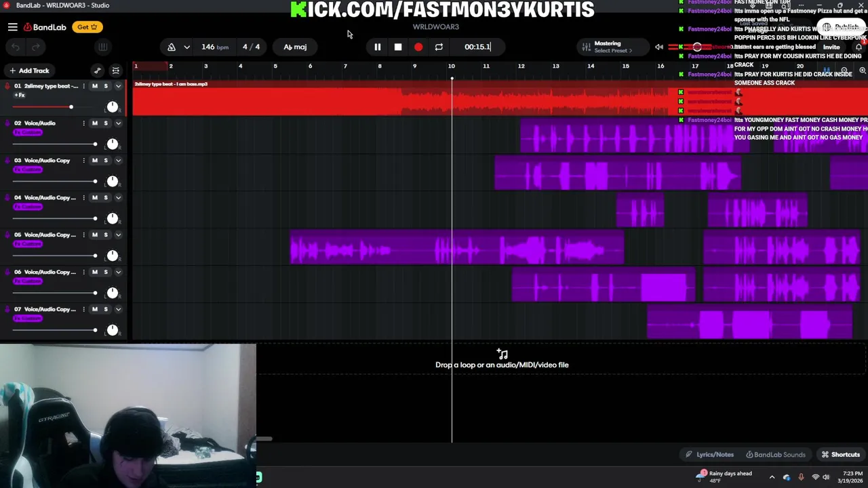Open track 03 three-dot menu
Screen dimensions: 868x488
83,161
